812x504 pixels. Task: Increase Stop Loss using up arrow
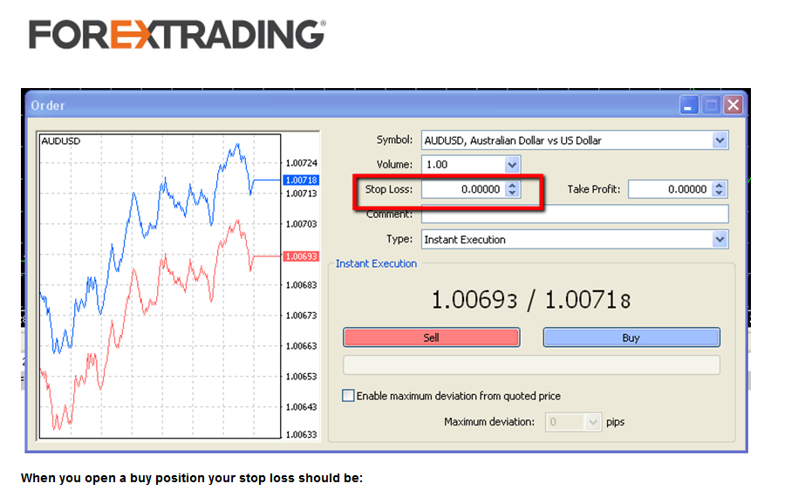point(512,185)
